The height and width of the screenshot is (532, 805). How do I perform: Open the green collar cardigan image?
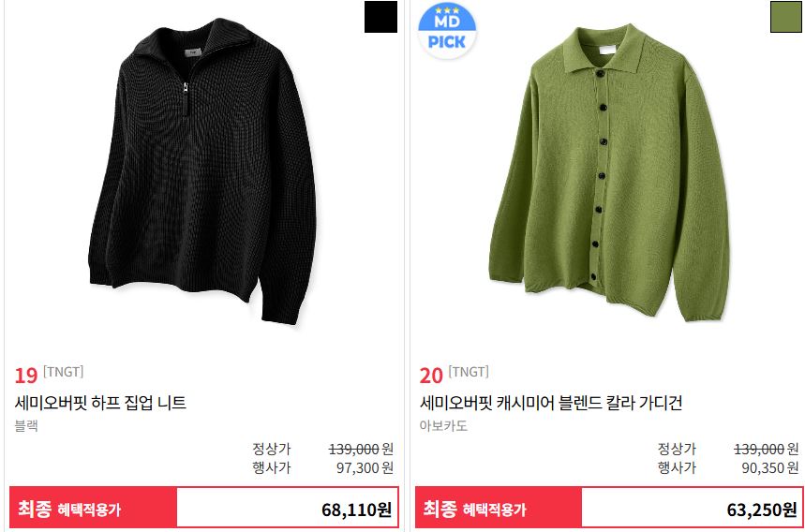[609, 171]
